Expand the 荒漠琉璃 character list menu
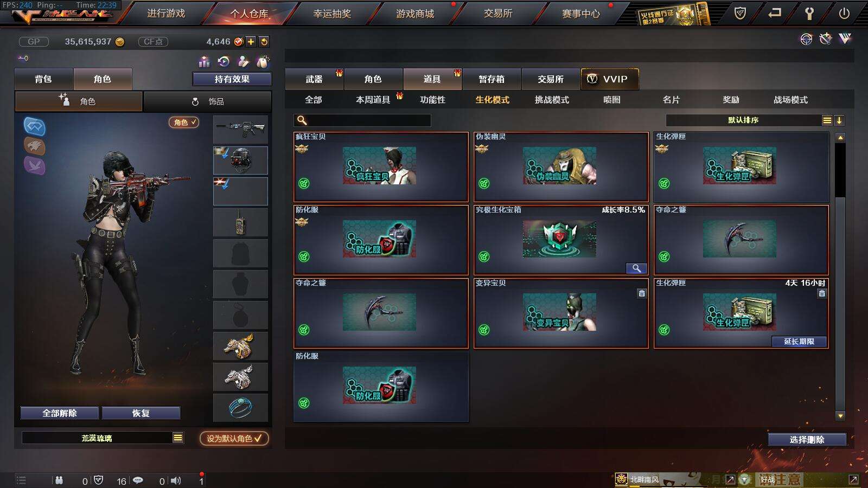The image size is (868, 488). pyautogui.click(x=178, y=438)
